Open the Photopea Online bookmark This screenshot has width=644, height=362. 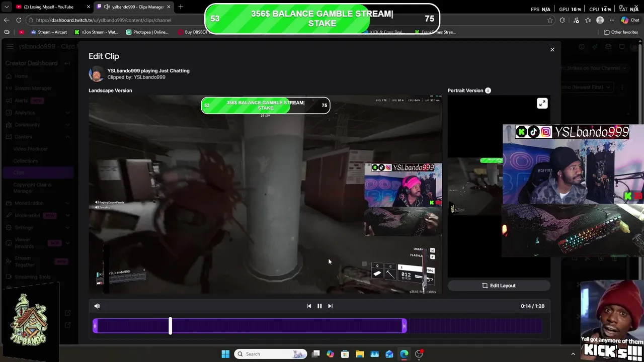[x=147, y=32]
